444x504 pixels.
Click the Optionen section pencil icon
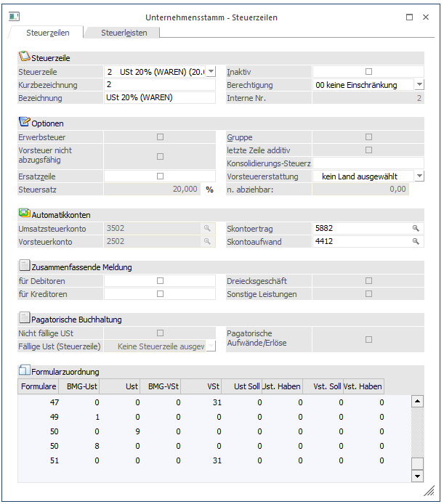(24, 122)
